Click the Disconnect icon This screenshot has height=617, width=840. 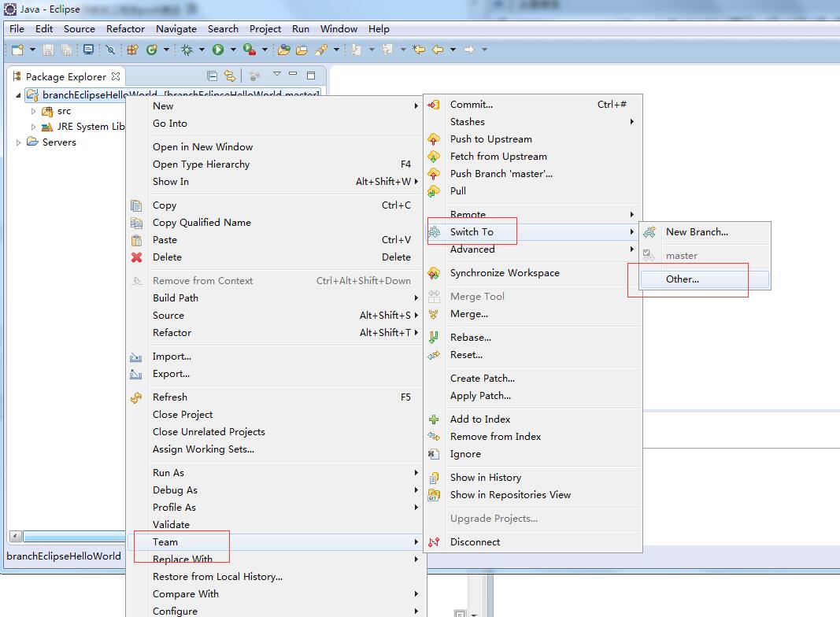(x=434, y=542)
